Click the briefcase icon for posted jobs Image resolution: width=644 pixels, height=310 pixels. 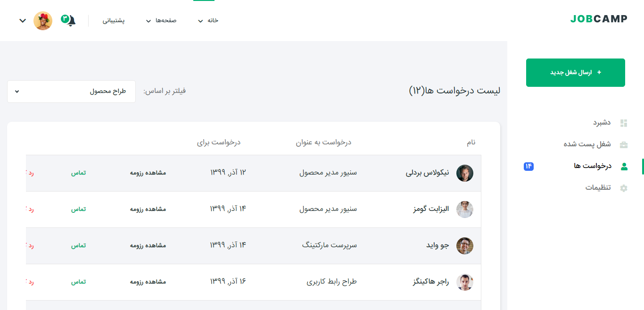pos(624,144)
